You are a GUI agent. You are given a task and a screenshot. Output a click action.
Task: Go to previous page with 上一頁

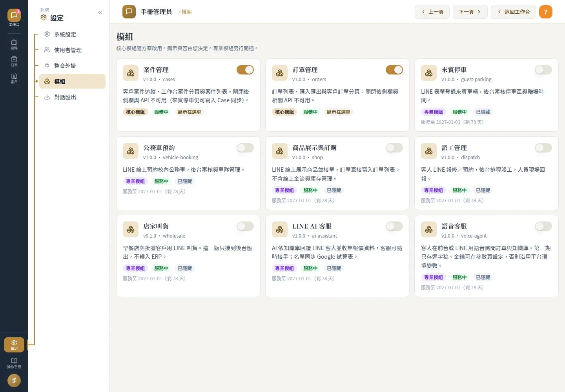point(432,12)
